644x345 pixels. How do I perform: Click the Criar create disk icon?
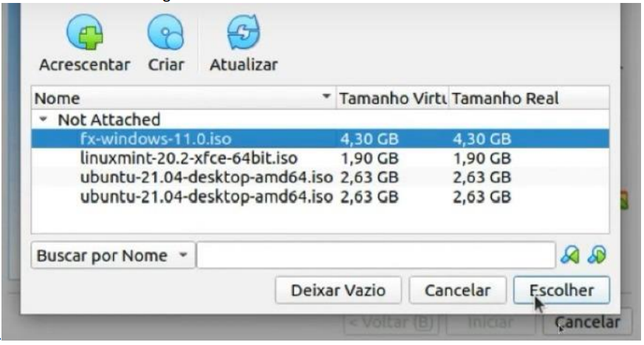pos(165,33)
